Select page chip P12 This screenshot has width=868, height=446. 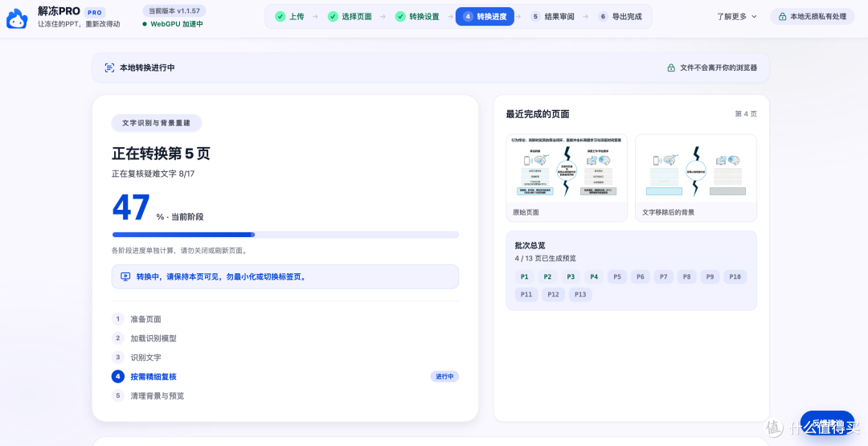554,294
